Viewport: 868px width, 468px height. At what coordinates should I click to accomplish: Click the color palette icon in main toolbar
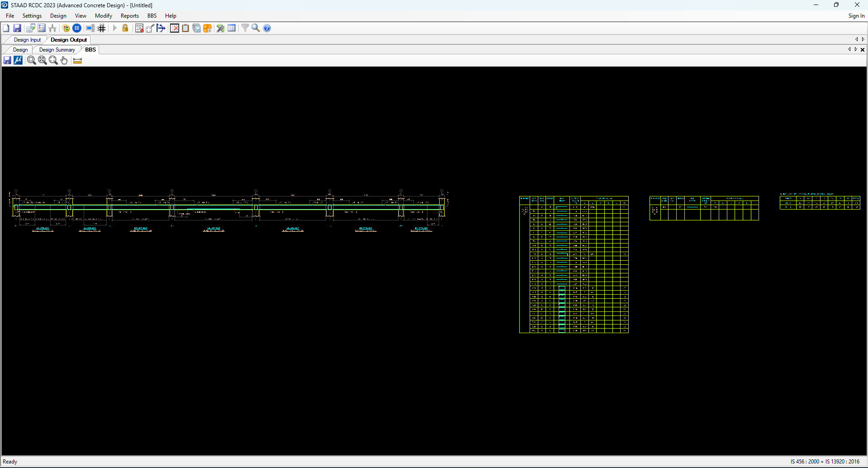tap(66, 28)
